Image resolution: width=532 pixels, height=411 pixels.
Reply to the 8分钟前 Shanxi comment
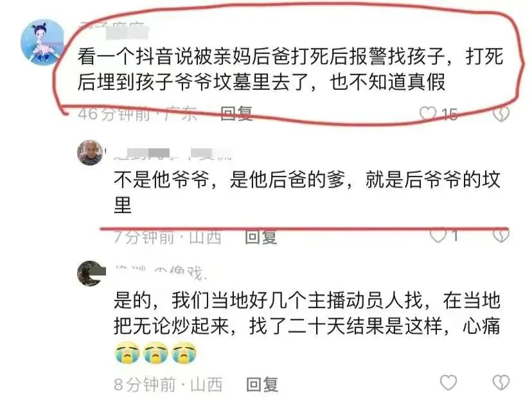(x=262, y=384)
